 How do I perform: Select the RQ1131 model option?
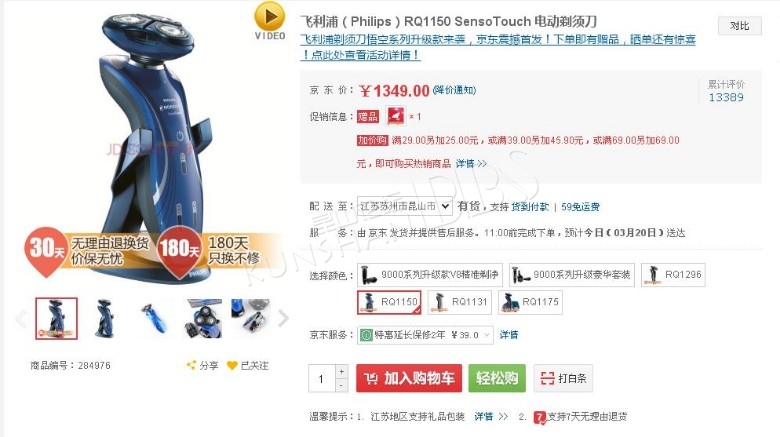(x=460, y=302)
